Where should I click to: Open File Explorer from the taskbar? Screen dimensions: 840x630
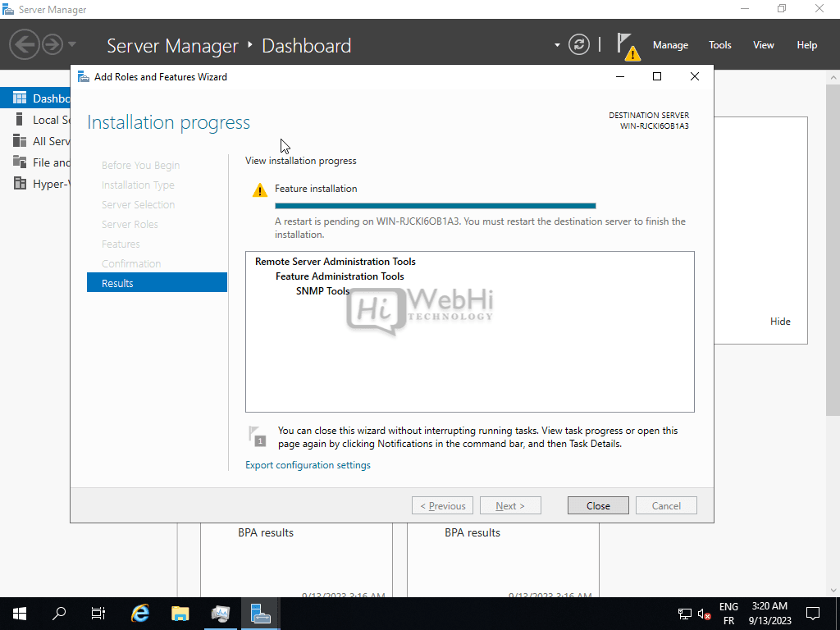[x=180, y=613]
